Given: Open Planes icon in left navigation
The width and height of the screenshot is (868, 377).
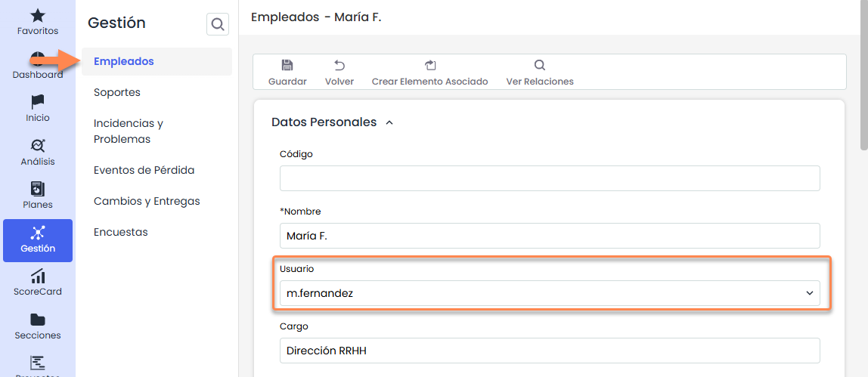Looking at the screenshot, I should 38,189.
